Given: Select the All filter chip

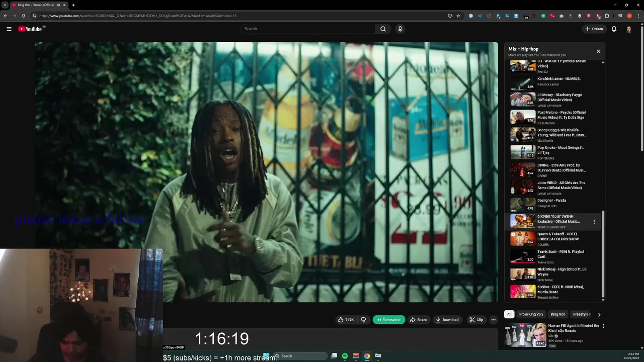Looking at the screenshot, I should point(509,314).
